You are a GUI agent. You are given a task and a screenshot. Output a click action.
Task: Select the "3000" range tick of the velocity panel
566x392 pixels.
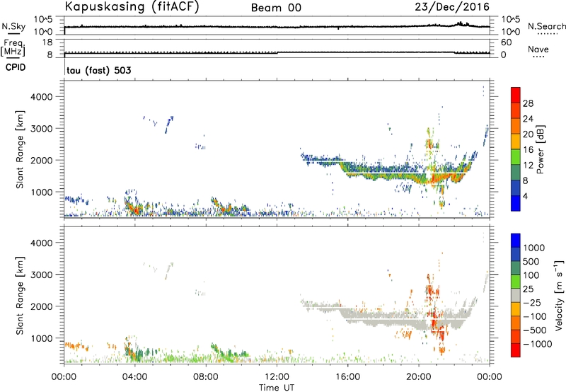pyautogui.click(x=42, y=275)
